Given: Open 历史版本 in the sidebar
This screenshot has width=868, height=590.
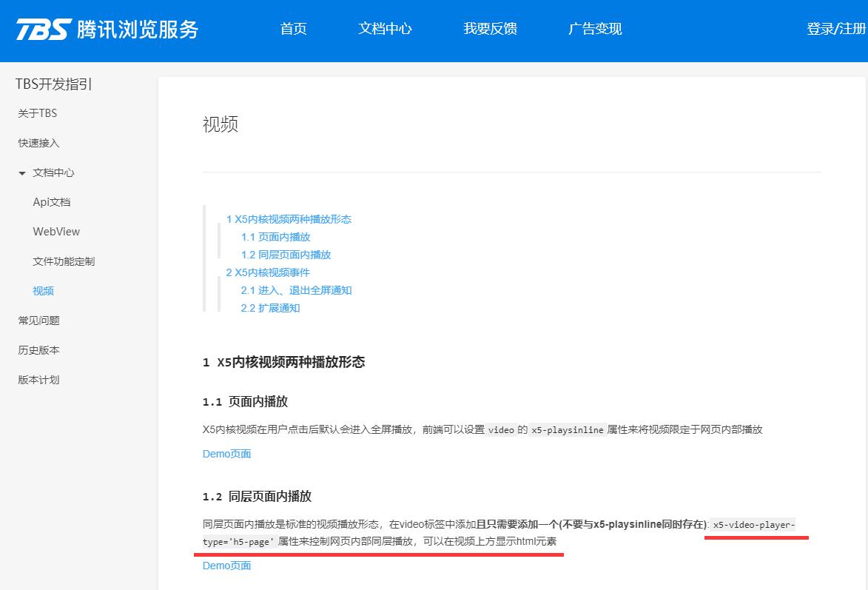Looking at the screenshot, I should click(38, 350).
